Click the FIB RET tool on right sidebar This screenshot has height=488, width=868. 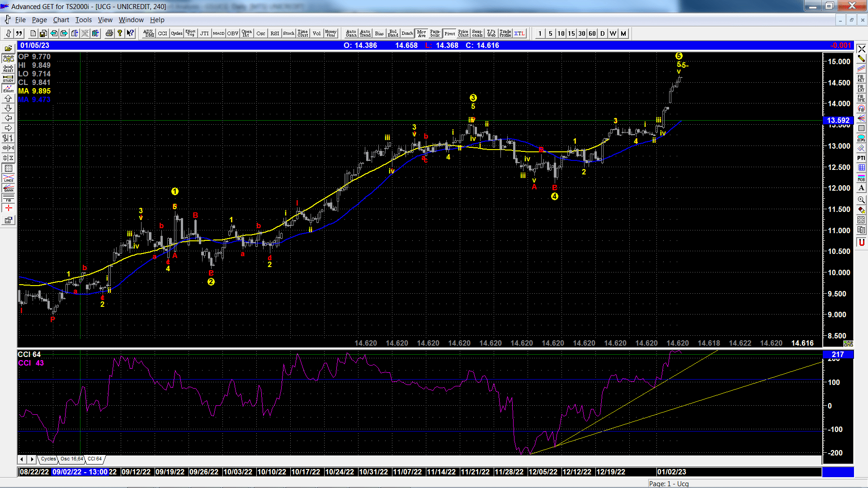pos(861,78)
